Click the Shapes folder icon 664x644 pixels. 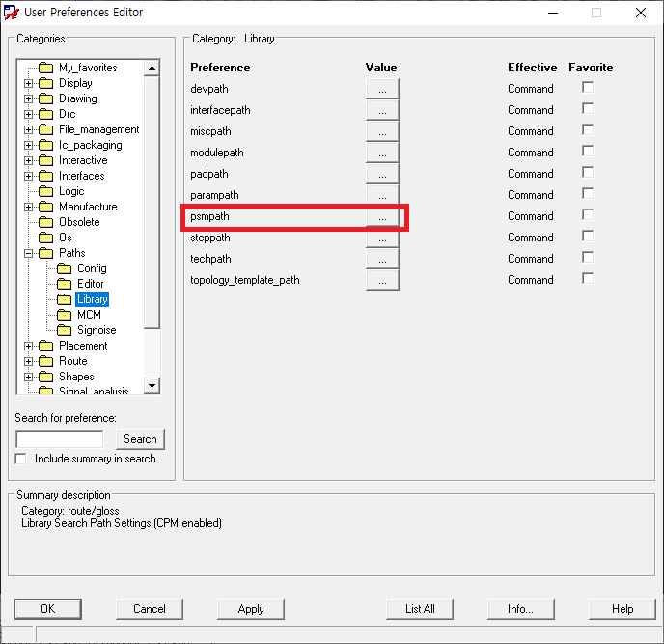point(45,377)
